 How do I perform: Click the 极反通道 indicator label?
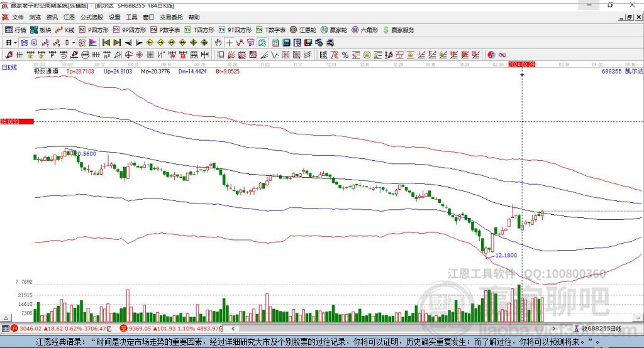pyautogui.click(x=46, y=71)
